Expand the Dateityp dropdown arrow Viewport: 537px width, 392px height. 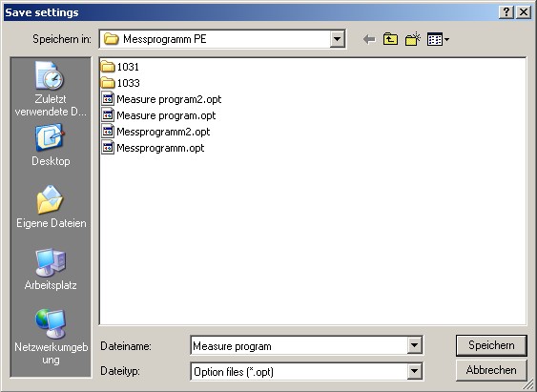click(414, 371)
